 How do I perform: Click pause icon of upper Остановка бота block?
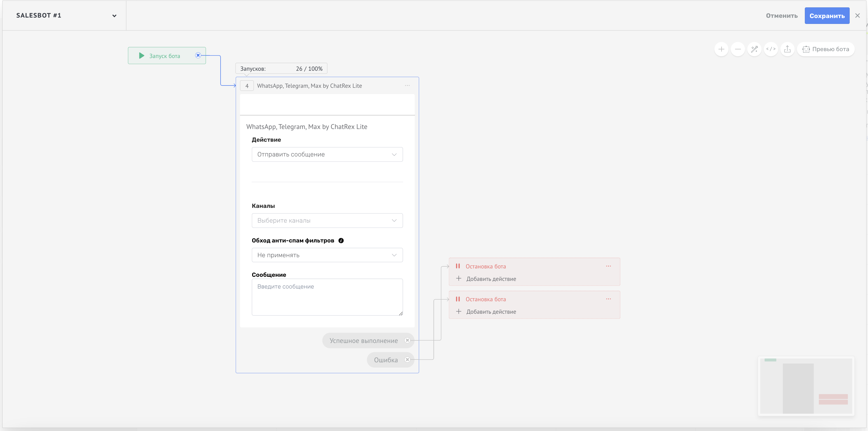click(x=458, y=266)
